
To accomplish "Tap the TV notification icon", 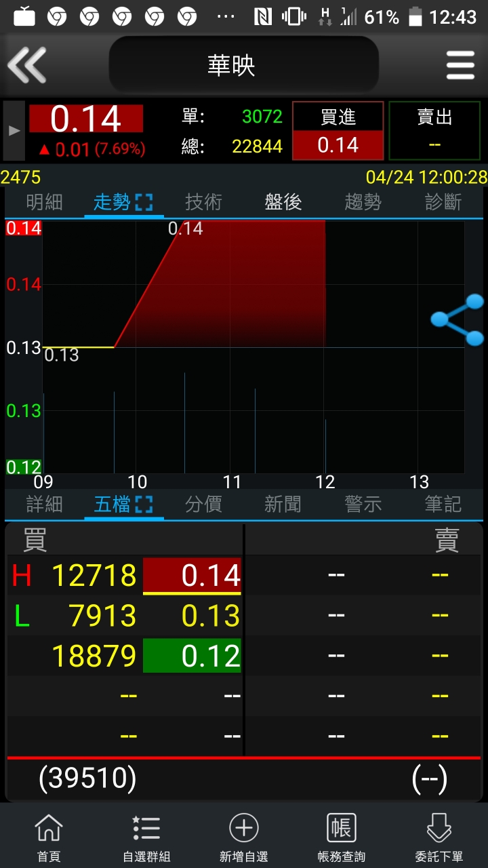I will pos(24,16).
